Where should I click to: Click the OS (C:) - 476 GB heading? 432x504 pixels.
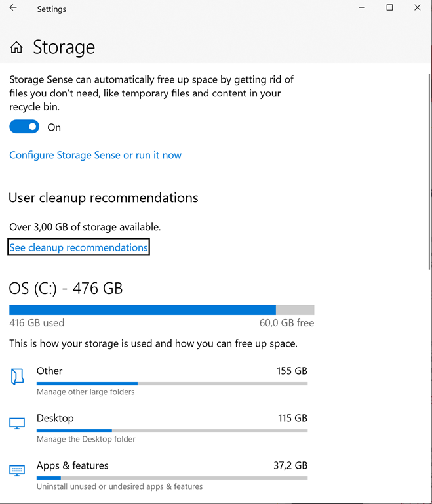coord(66,288)
